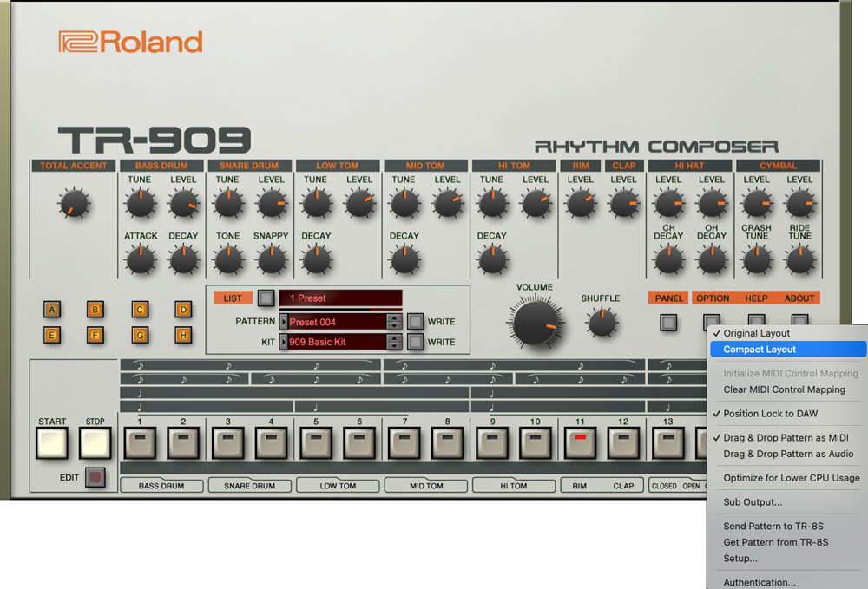Toggle the lit step 11 button

[580, 443]
